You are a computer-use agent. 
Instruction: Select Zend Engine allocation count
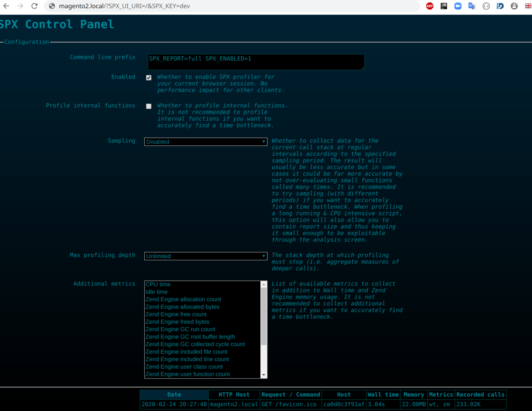202,299
